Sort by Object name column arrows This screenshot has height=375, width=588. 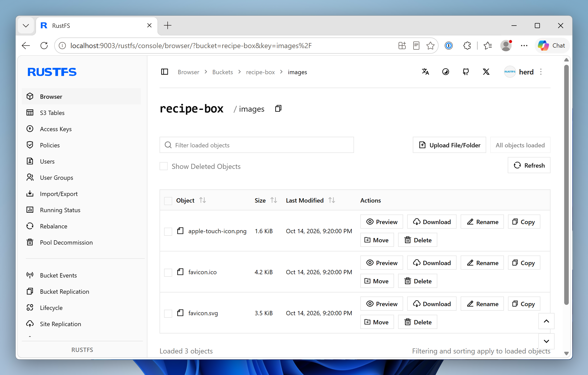tap(203, 200)
